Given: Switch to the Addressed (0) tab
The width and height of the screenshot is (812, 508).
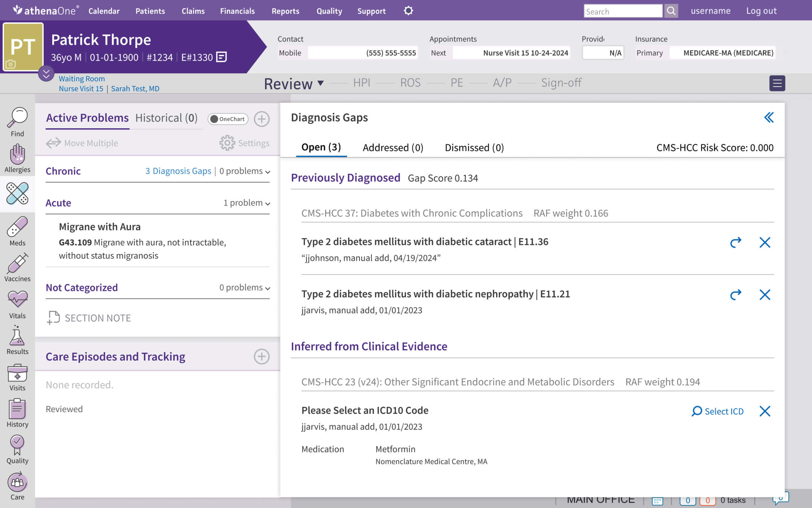Looking at the screenshot, I should pos(392,148).
